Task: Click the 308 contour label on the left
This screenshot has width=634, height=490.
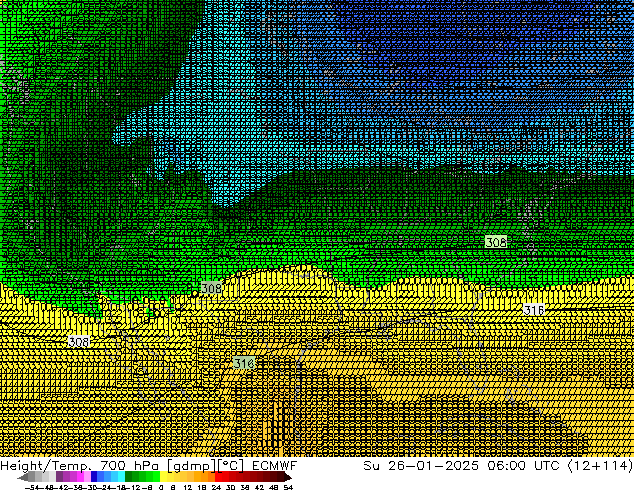Action: (79, 342)
